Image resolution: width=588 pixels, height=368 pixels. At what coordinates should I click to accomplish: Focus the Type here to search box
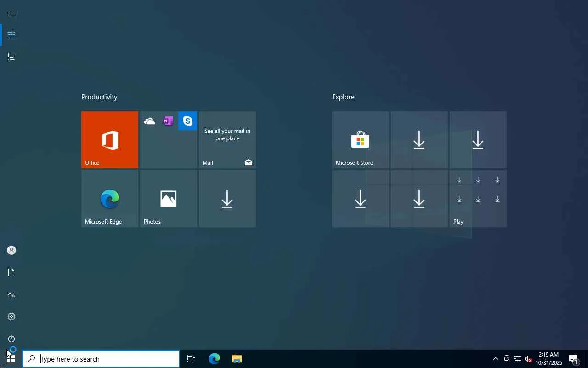101,359
